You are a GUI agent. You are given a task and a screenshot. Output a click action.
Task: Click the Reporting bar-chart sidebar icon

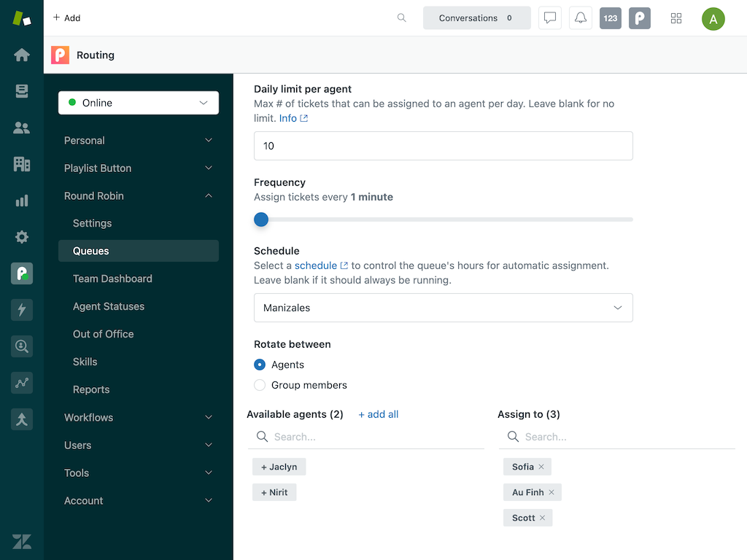click(x=21, y=201)
